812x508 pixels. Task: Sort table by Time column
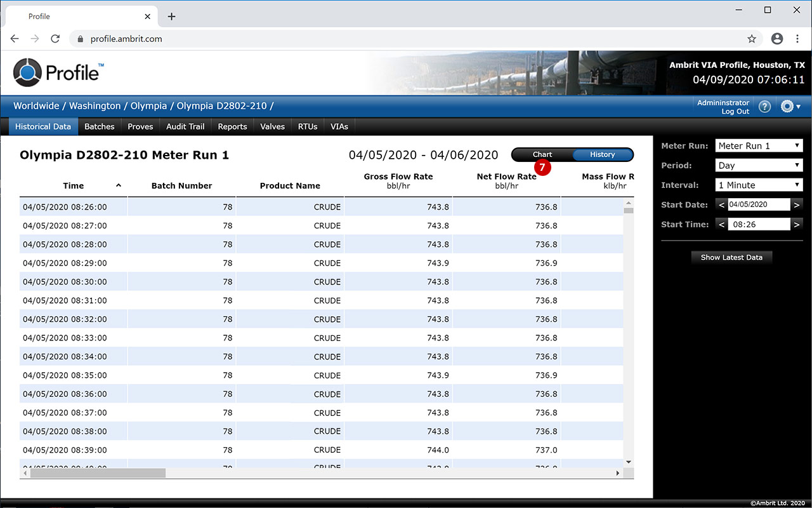(x=74, y=185)
